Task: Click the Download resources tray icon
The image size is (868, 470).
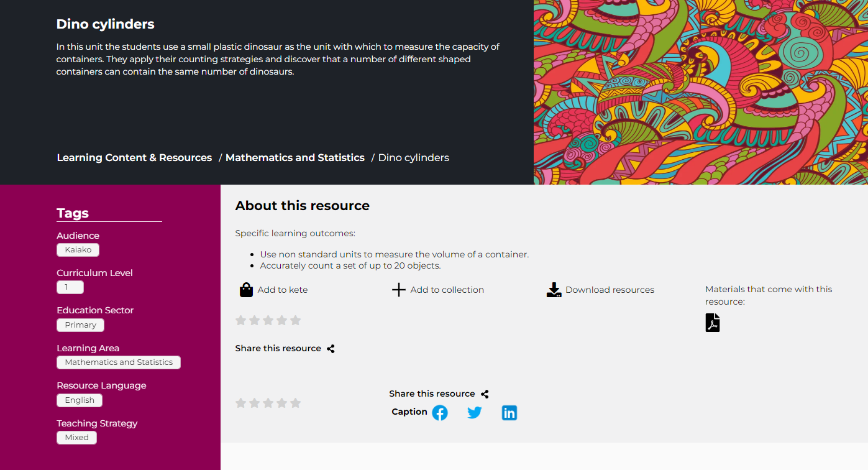Action: coord(554,290)
